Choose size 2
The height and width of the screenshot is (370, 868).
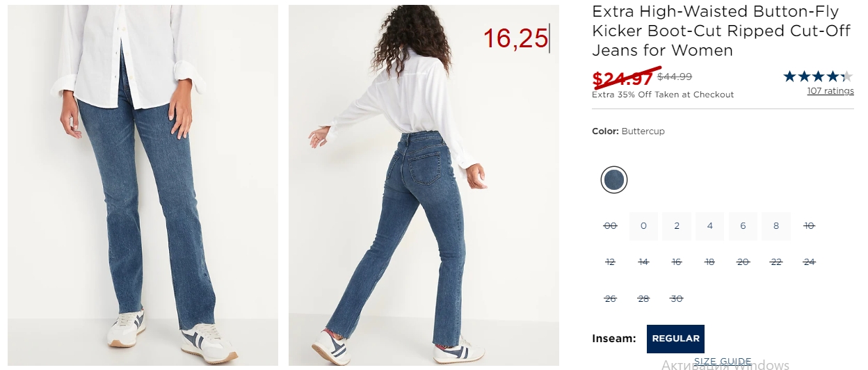tap(677, 226)
